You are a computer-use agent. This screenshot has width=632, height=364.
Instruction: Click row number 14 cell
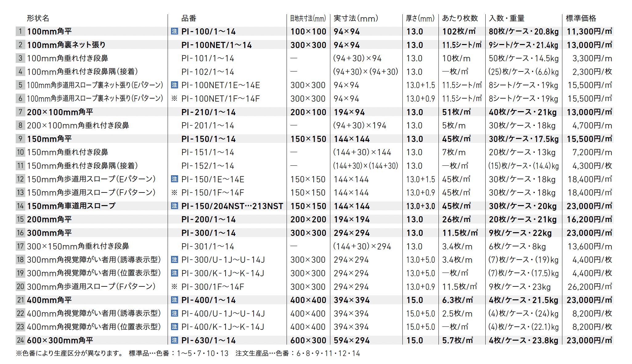20,206
